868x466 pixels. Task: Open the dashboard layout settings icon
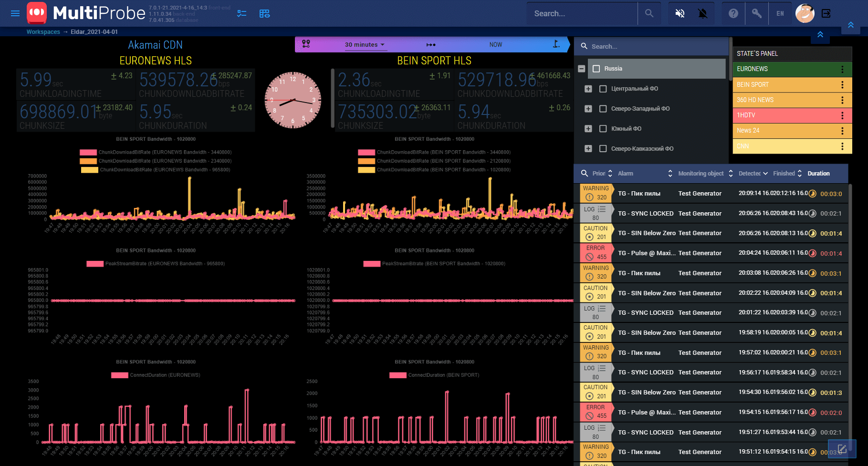(x=265, y=13)
